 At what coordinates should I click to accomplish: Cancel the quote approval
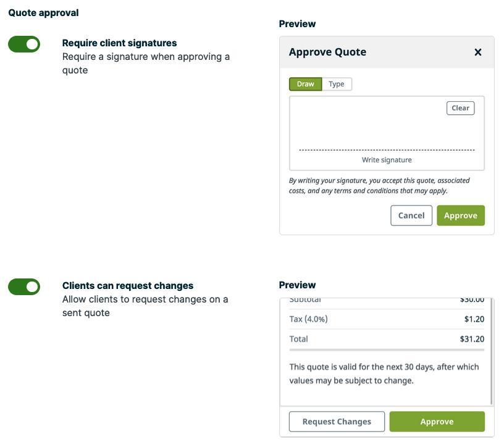pos(411,215)
